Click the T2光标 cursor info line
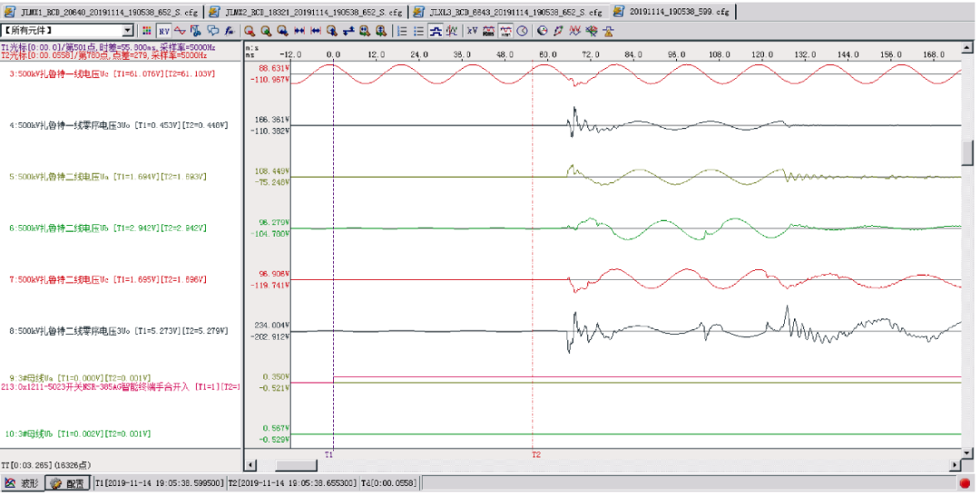Image resolution: width=980 pixels, height=496 pixels. pyautogui.click(x=103, y=55)
